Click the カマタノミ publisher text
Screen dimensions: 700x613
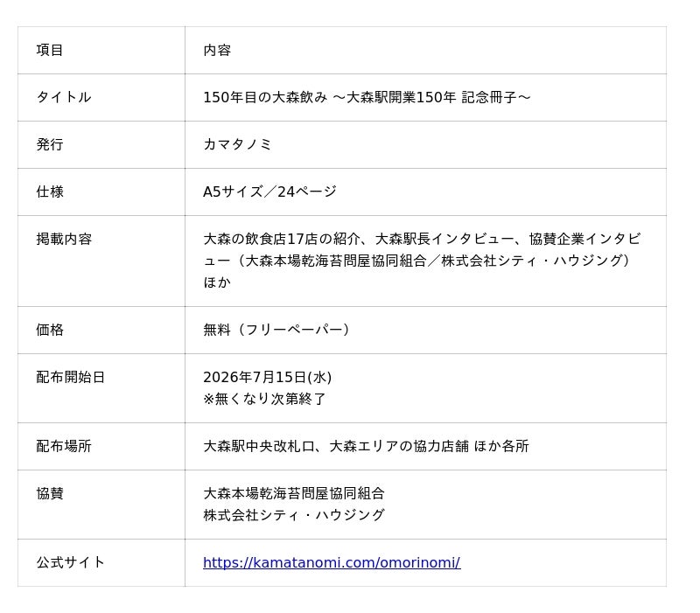tap(237, 144)
